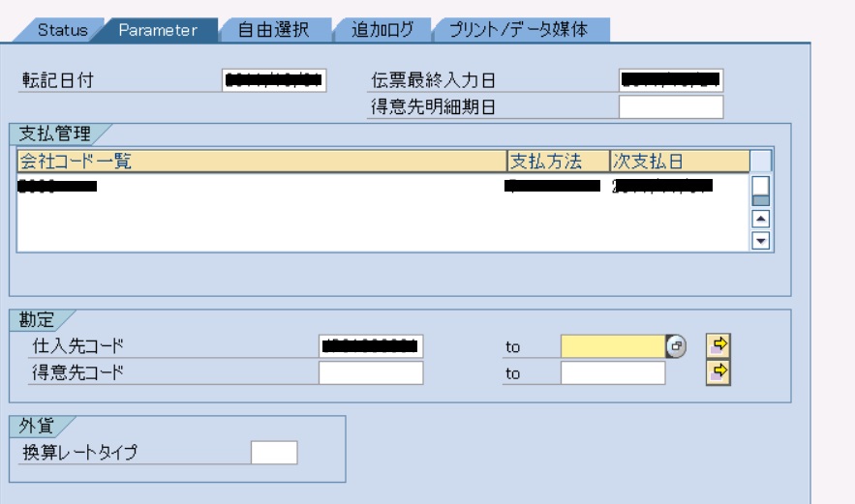Switch to the Status tab
The height and width of the screenshot is (504, 855).
(61, 30)
